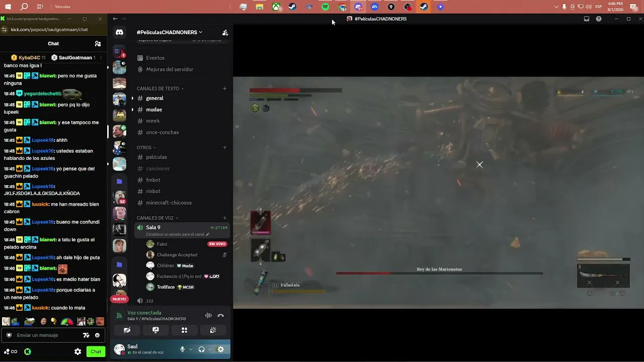Switch ESP keyboard language indicator
The width and height of the screenshot is (644, 362).
point(599,7)
